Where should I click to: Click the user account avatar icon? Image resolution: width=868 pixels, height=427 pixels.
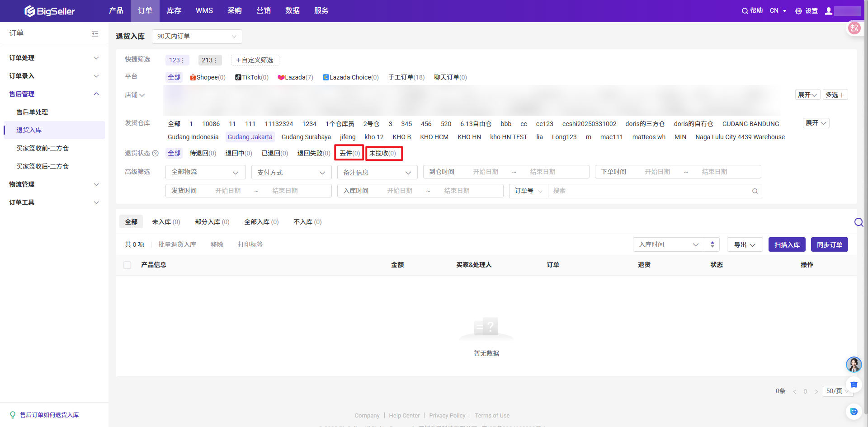point(829,11)
